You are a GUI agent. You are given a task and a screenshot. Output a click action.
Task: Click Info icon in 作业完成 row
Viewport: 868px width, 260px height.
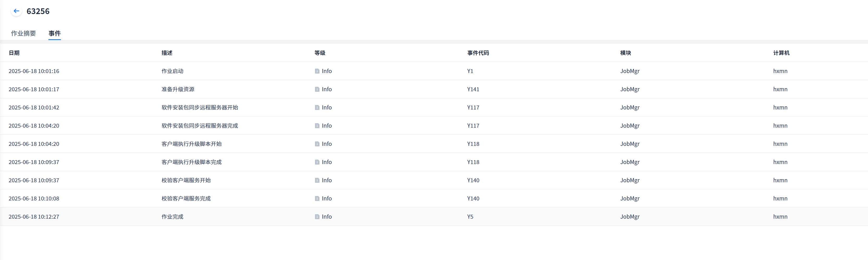pos(317,217)
